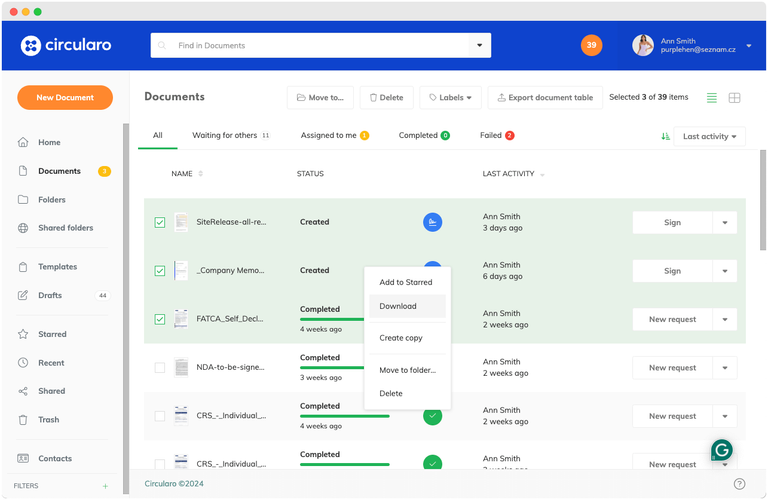
Task: Click the Grammarly floating icon
Action: point(721,450)
